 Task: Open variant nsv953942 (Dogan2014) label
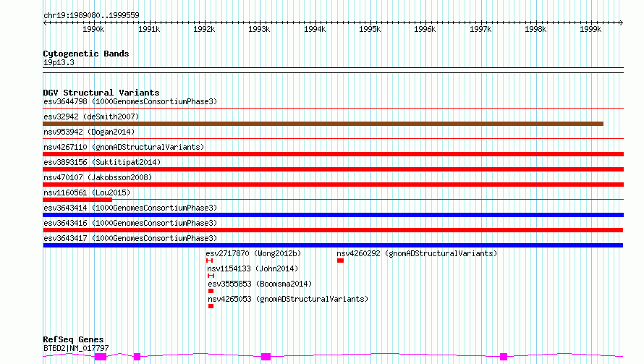(x=89, y=132)
